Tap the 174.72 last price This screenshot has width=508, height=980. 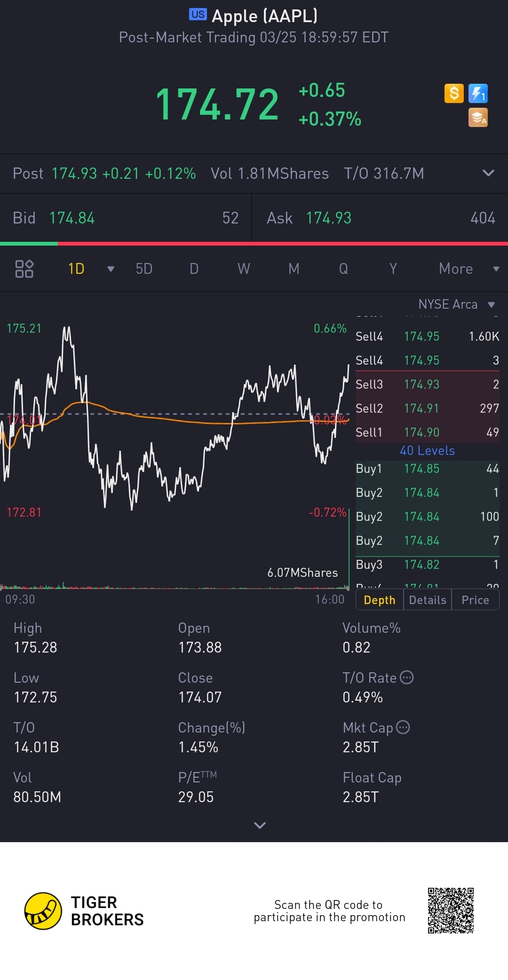point(217,104)
